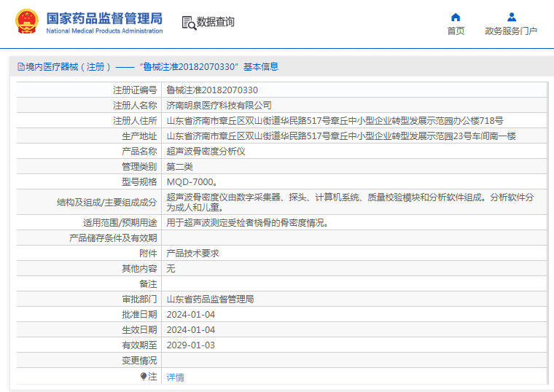Click the document icon before 境内医疗器械
This screenshot has width=554, height=392.
[x=21, y=67]
